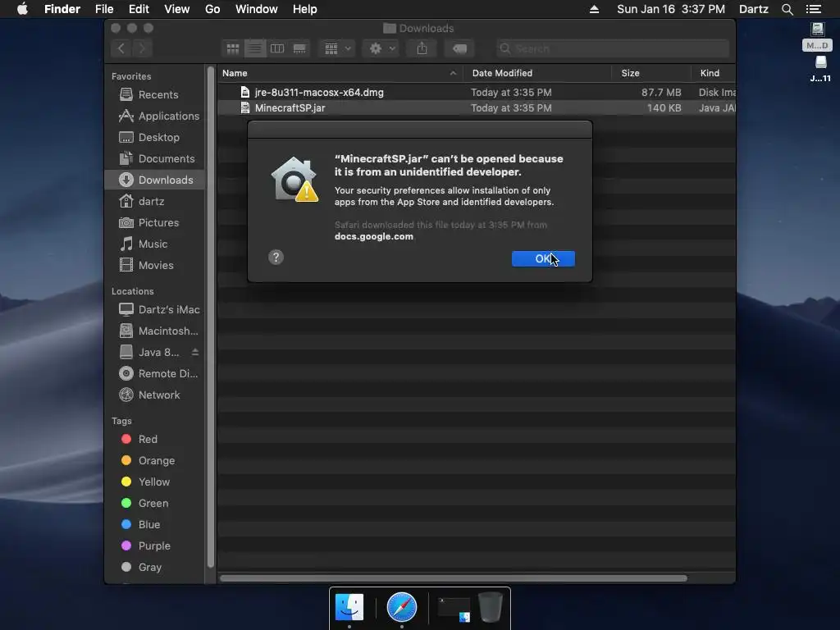Open the File menu
840x630 pixels.
coord(104,9)
